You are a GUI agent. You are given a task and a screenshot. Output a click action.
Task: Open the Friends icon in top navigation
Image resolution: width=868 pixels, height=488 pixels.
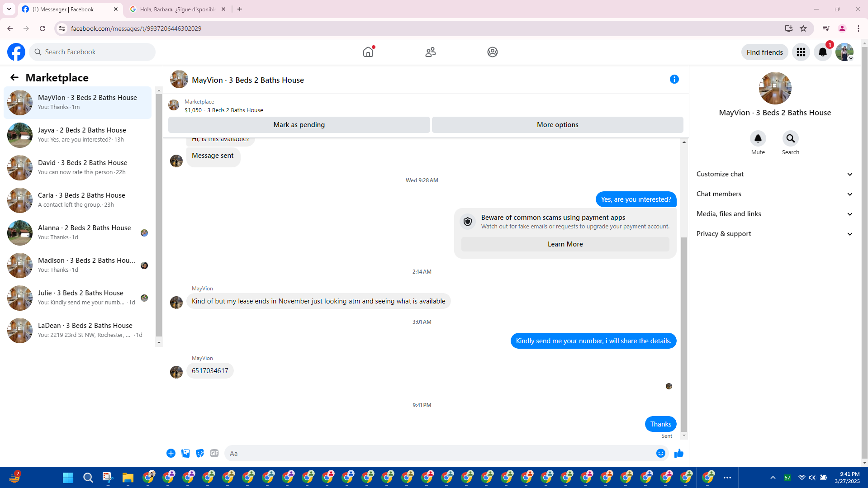click(x=431, y=52)
